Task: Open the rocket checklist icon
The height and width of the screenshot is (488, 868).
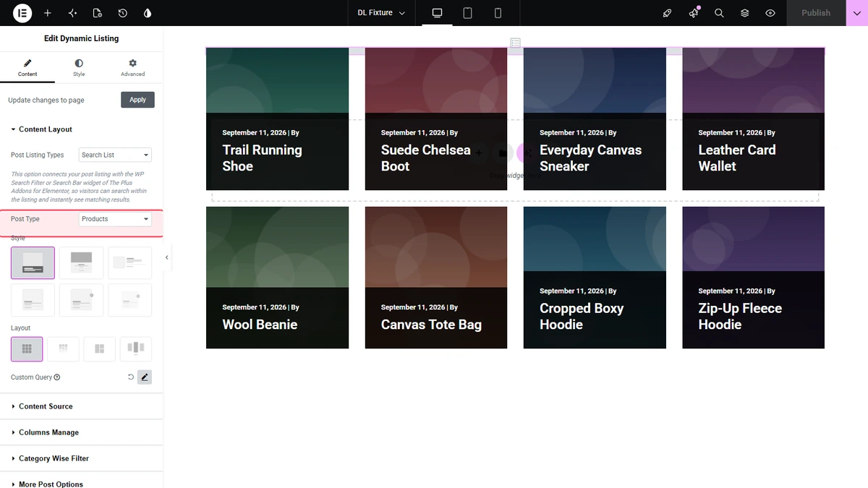Action: [668, 13]
